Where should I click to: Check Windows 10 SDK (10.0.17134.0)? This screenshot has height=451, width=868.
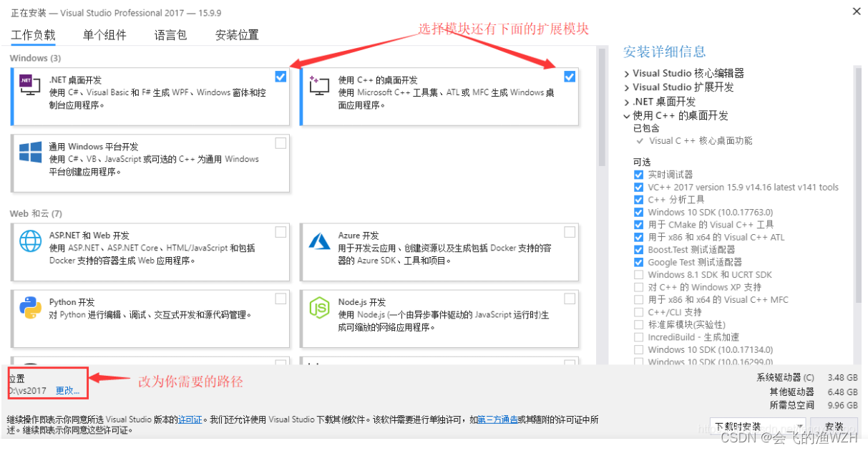pos(638,350)
